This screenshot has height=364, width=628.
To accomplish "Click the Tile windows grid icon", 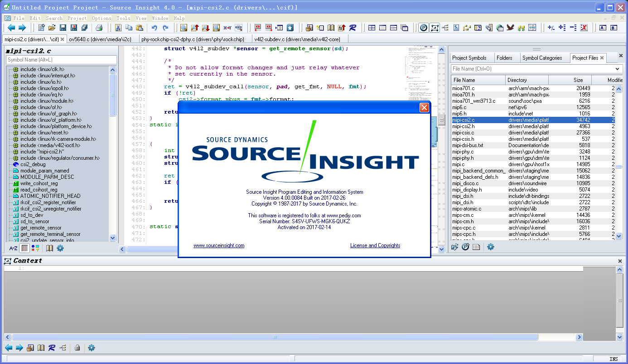I will [372, 28].
